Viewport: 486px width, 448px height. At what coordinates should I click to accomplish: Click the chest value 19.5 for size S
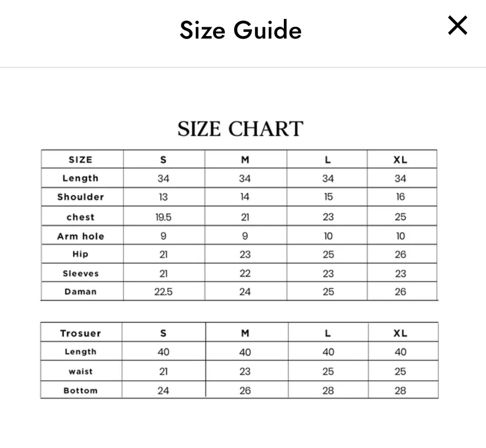[x=163, y=217]
